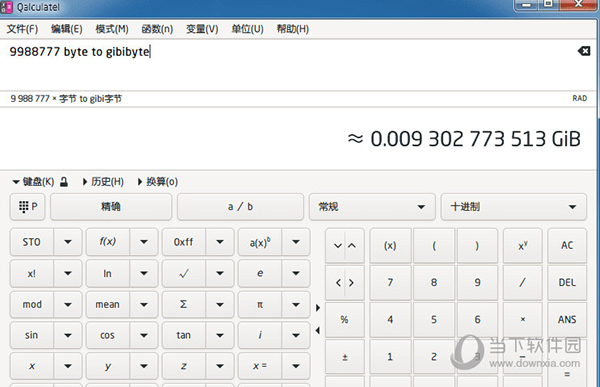The height and width of the screenshot is (387, 600).
Task: Open the 帮助(H) menu
Action: point(293,29)
